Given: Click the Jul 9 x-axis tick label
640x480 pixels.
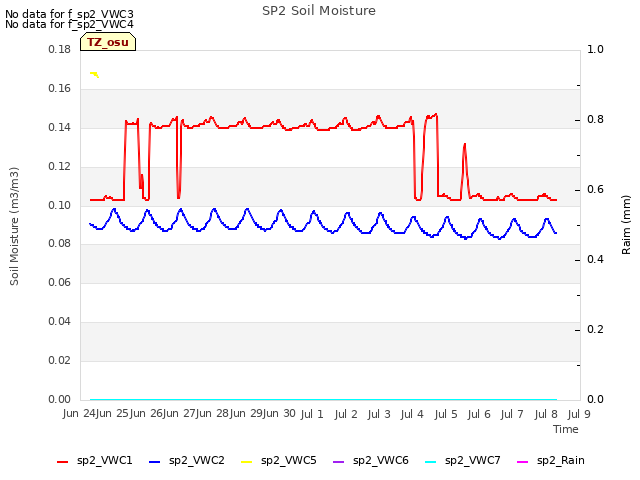Looking at the screenshot, I should point(579,414).
